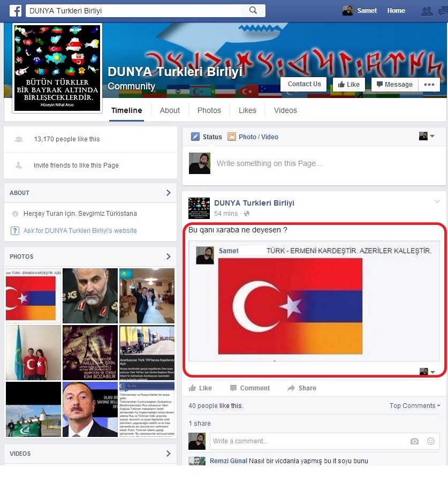Like the page with the Like button
The image size is (448, 483).
(348, 85)
